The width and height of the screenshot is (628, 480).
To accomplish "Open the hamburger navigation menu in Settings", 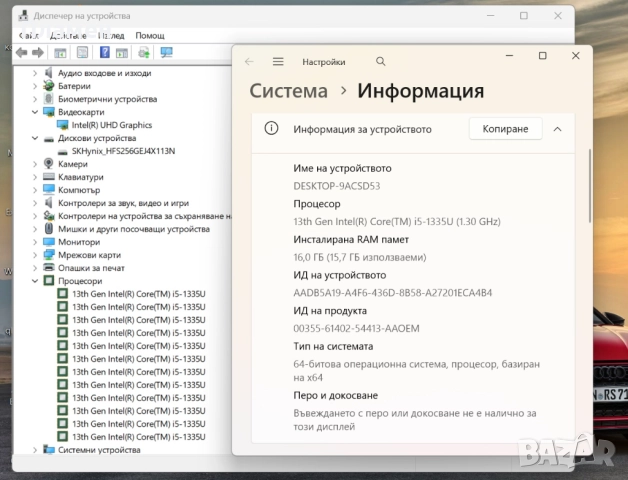I will coord(278,61).
